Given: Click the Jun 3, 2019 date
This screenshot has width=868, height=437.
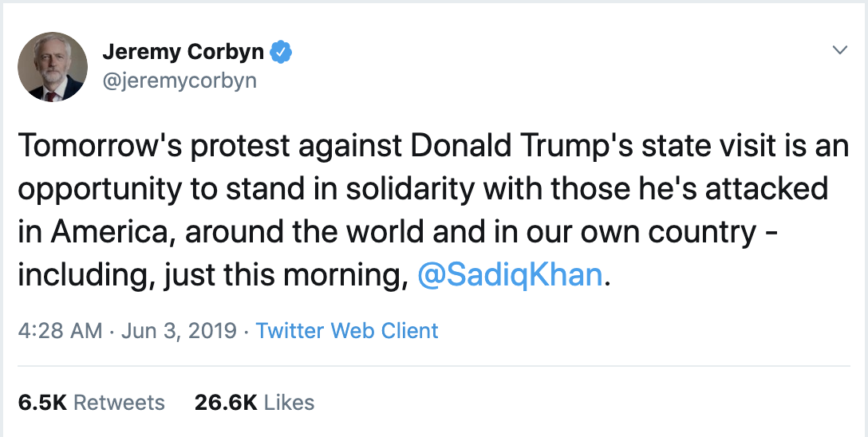Looking at the screenshot, I should 179,330.
